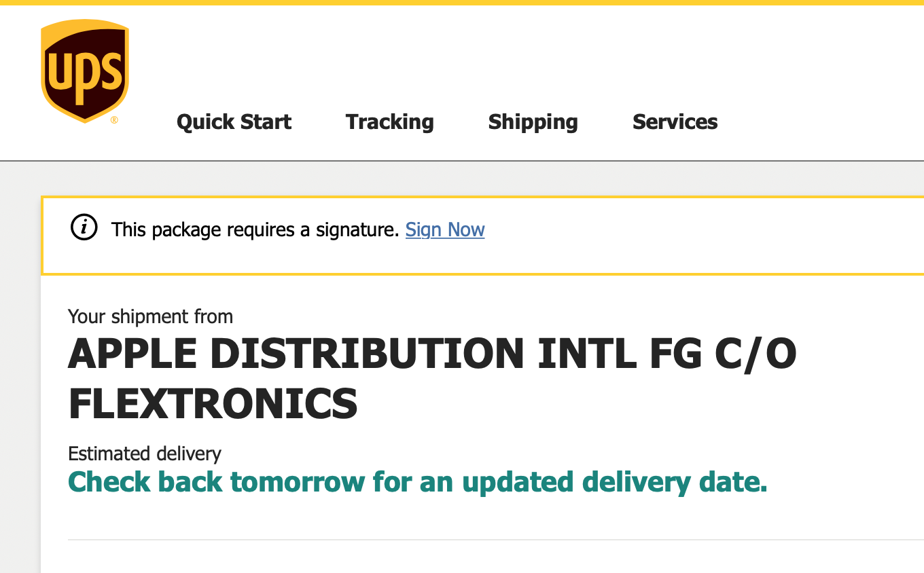This screenshot has height=573, width=924.
Task: Click the registered trademark symbol below logo
Action: tap(113, 119)
